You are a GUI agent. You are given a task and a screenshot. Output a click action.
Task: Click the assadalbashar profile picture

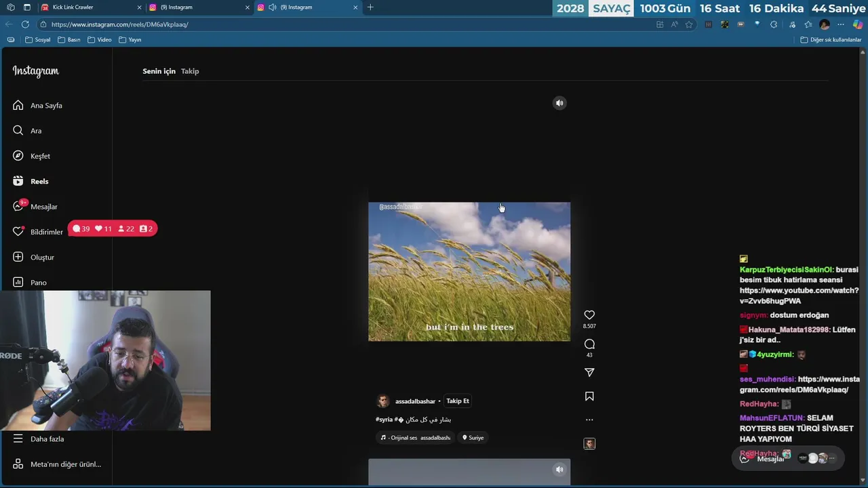(x=383, y=401)
